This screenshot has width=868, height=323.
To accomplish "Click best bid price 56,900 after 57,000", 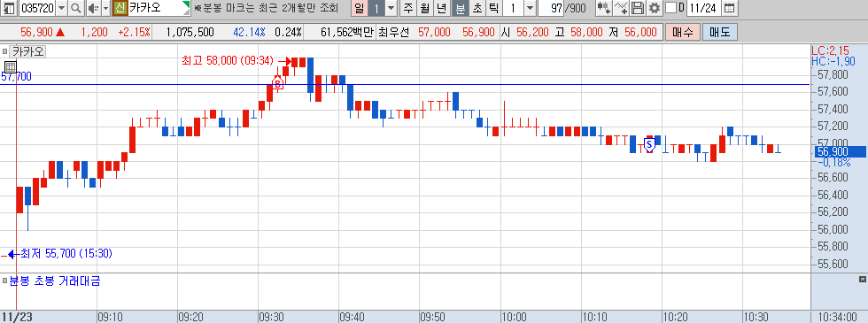I will [x=478, y=32].
